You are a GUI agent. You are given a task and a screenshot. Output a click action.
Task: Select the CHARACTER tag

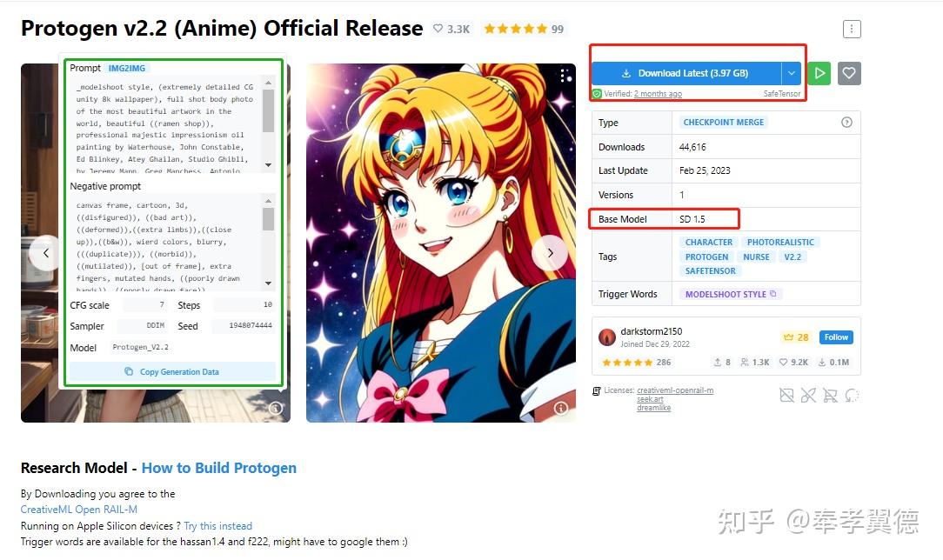tap(708, 242)
